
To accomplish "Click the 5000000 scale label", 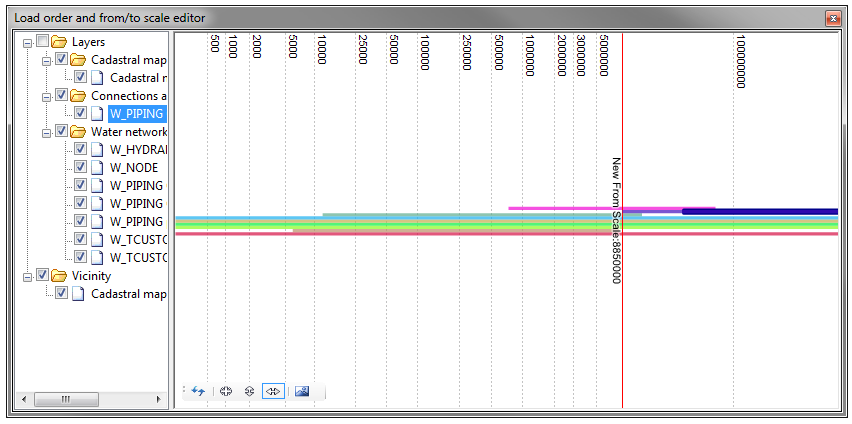I will [604, 55].
